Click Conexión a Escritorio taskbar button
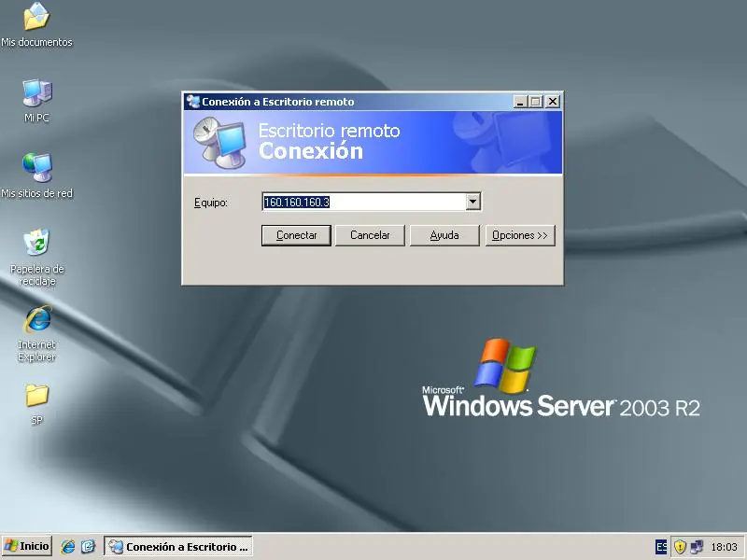 178,547
